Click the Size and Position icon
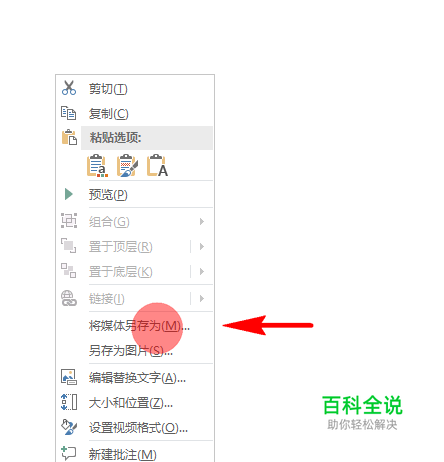 coord(69,402)
